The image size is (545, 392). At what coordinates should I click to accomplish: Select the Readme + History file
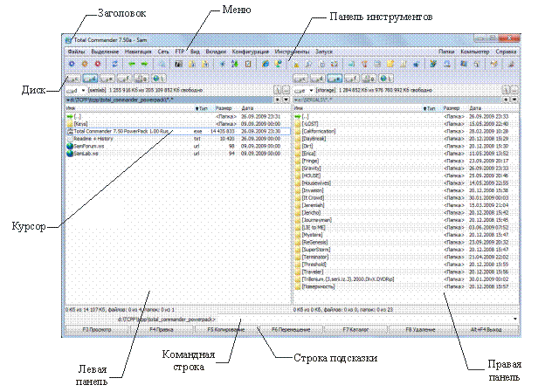click(x=178, y=139)
